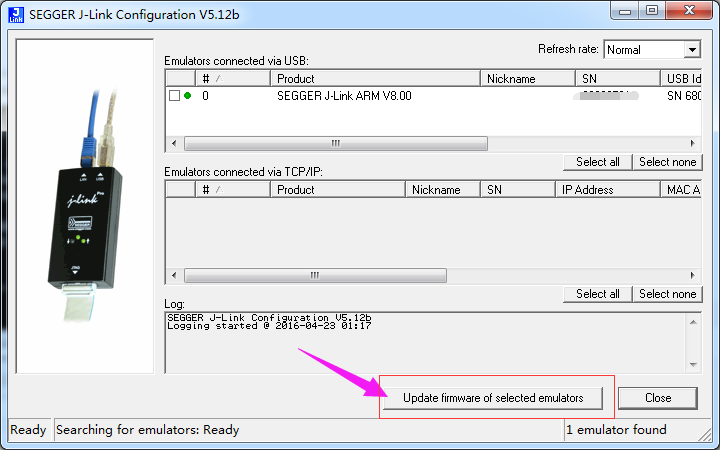Sort USB list by # column
The image size is (720, 450).
point(233,79)
